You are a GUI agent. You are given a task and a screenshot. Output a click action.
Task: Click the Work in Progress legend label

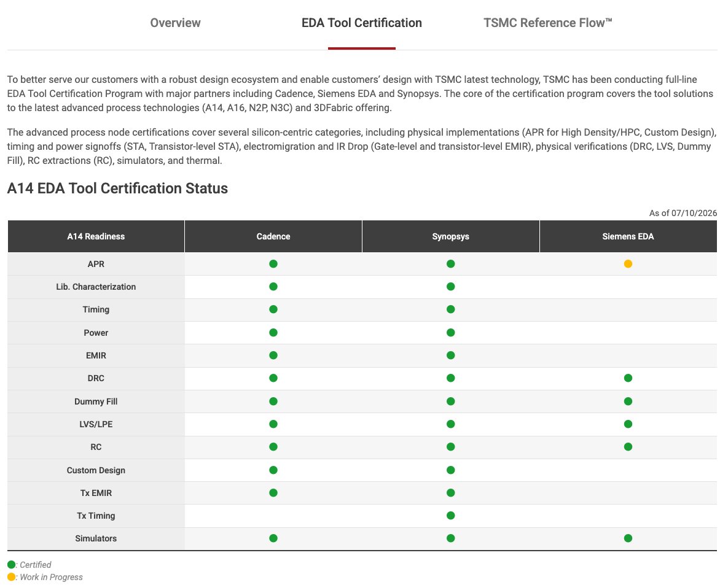(51, 577)
